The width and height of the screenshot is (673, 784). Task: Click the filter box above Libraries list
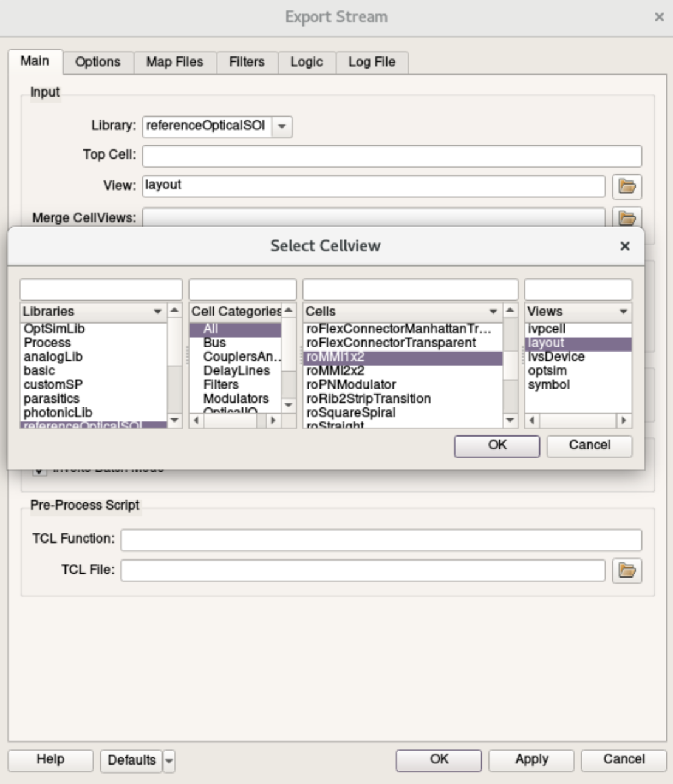pyautogui.click(x=101, y=289)
